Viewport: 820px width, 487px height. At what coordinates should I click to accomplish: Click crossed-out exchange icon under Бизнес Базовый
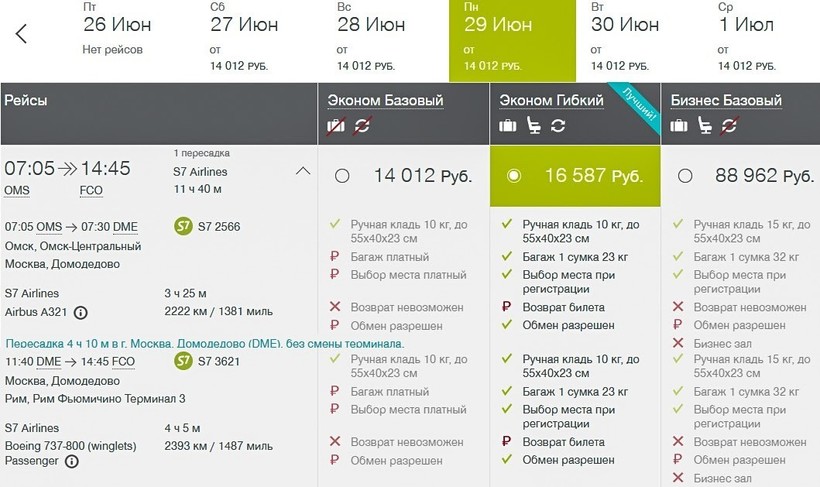point(728,126)
